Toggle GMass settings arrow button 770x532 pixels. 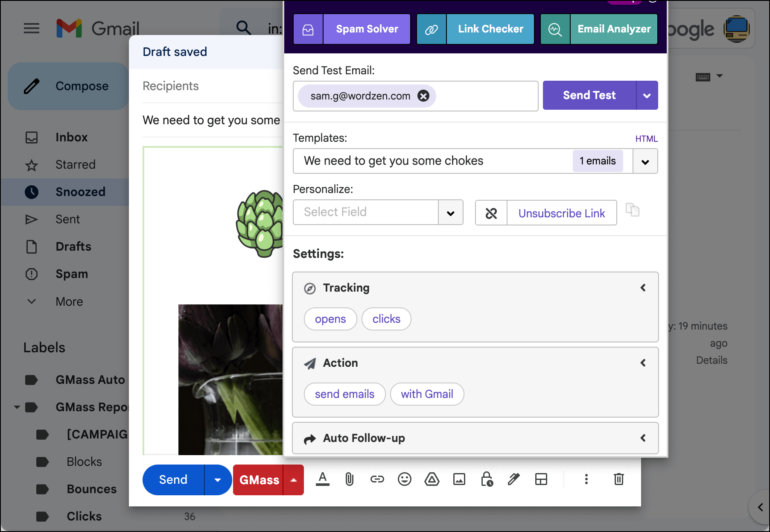294,480
